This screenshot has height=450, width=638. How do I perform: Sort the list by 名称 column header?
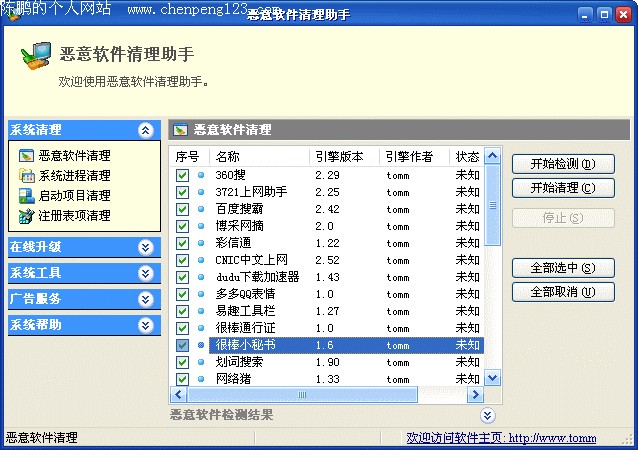pos(260,157)
